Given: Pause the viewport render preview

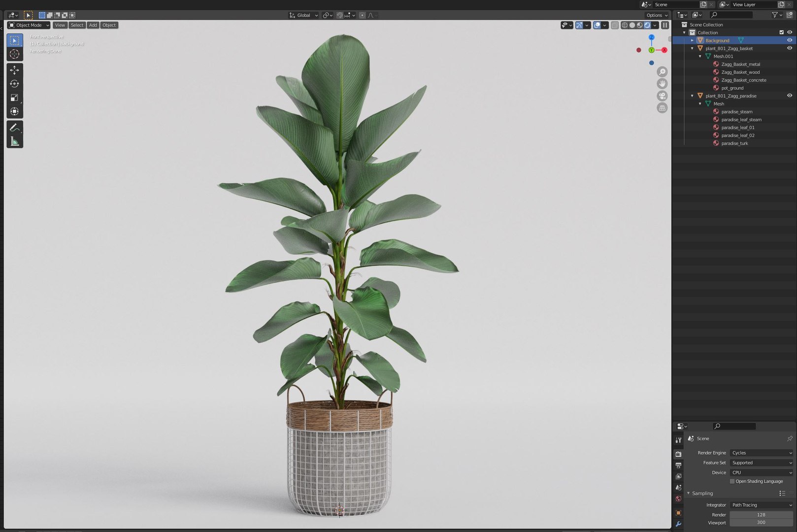Looking at the screenshot, I should coord(665,25).
